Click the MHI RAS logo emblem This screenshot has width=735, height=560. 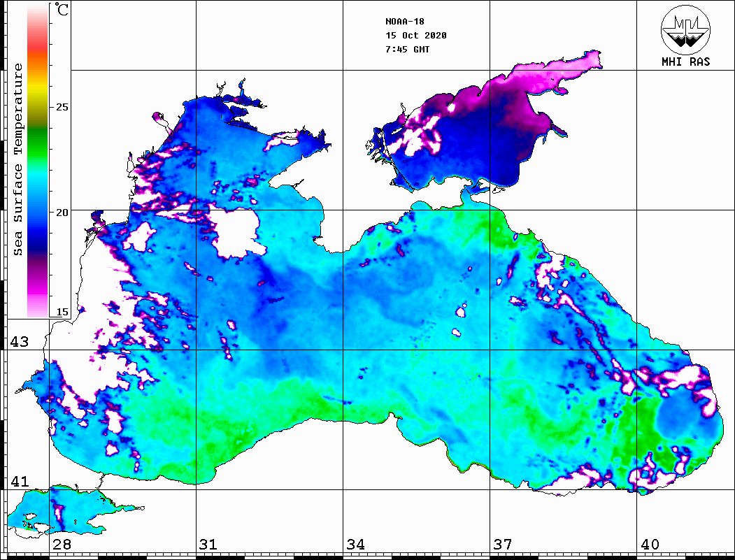685,29
